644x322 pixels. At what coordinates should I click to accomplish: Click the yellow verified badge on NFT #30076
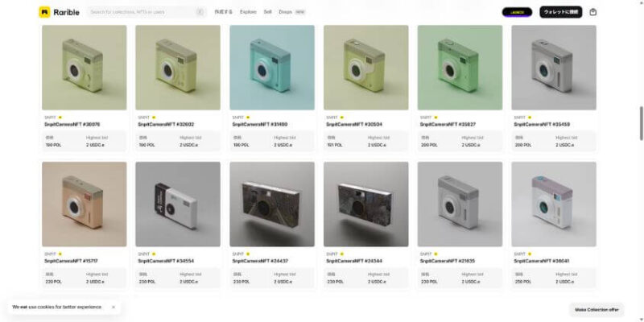60,118
